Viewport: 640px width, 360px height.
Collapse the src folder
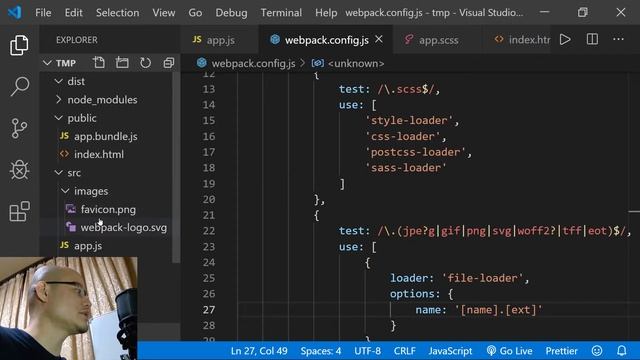[59, 173]
